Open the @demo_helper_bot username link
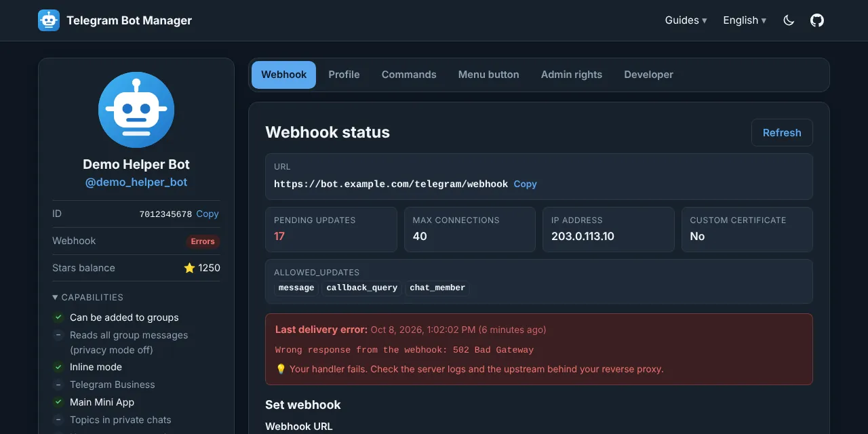This screenshot has width=868, height=434. click(x=136, y=182)
